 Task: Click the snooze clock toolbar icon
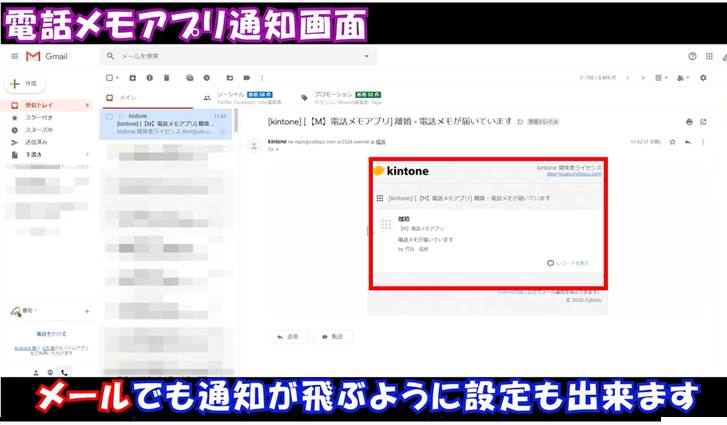pos(207,78)
